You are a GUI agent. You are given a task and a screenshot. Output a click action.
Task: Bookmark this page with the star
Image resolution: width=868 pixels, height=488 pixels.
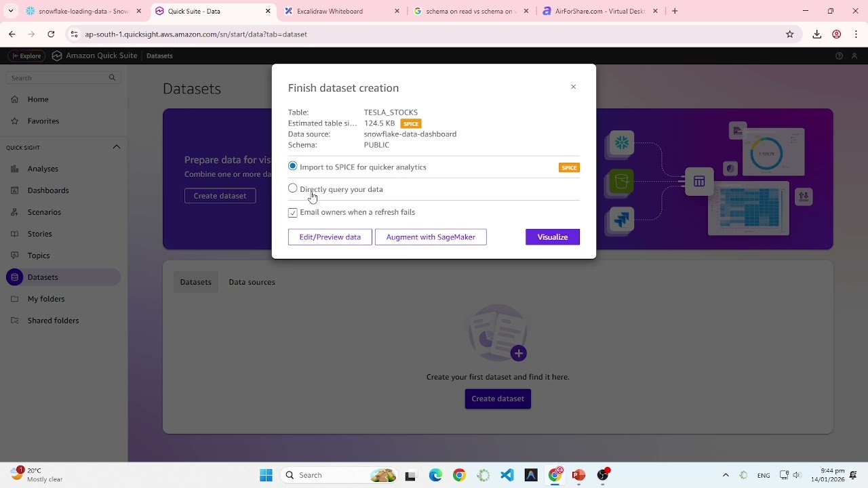(x=789, y=35)
